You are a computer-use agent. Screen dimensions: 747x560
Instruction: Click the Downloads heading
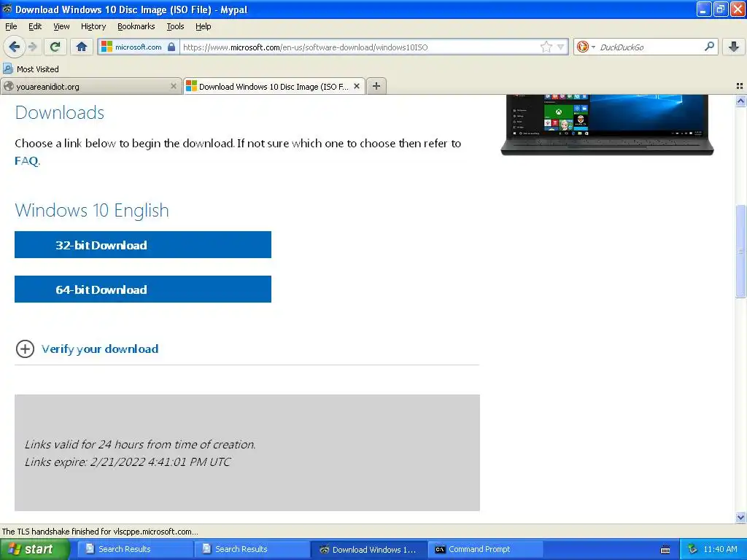[60, 113]
